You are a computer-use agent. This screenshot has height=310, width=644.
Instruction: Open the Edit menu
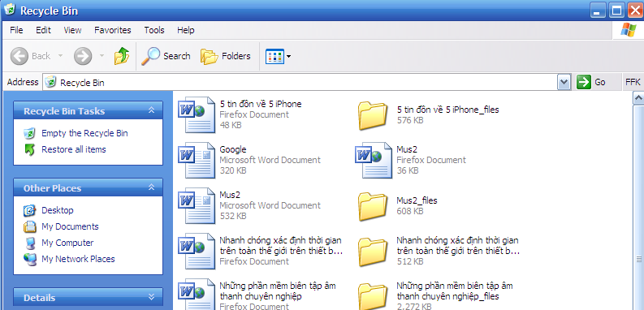click(43, 30)
